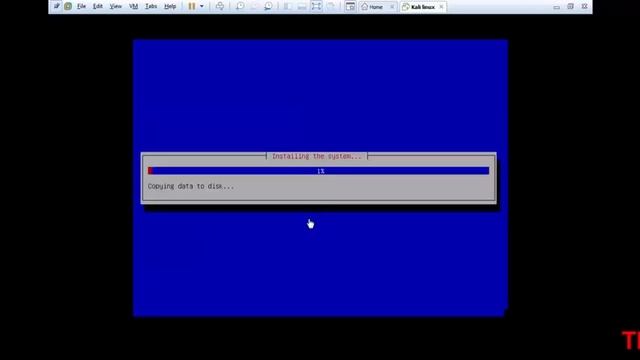
Task: Open the File menu
Action: [x=81, y=6]
